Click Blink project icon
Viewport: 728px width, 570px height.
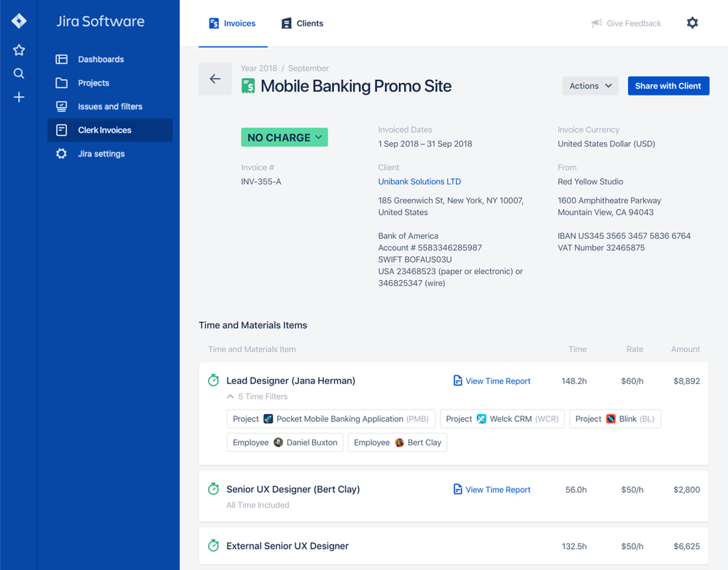[611, 419]
